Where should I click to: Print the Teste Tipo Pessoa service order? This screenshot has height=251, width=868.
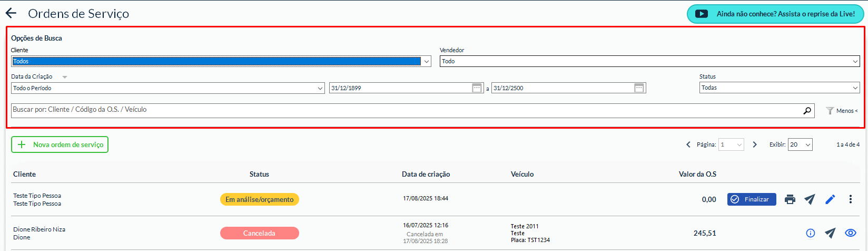point(790,199)
